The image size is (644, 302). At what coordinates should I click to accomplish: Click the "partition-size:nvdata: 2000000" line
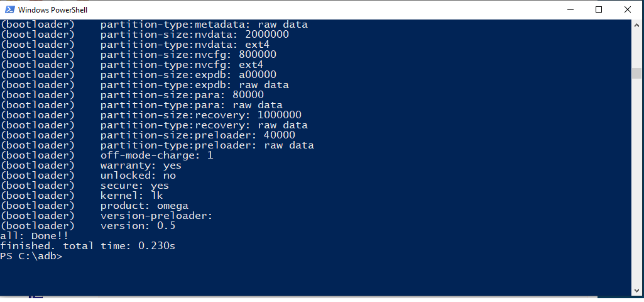(x=194, y=35)
